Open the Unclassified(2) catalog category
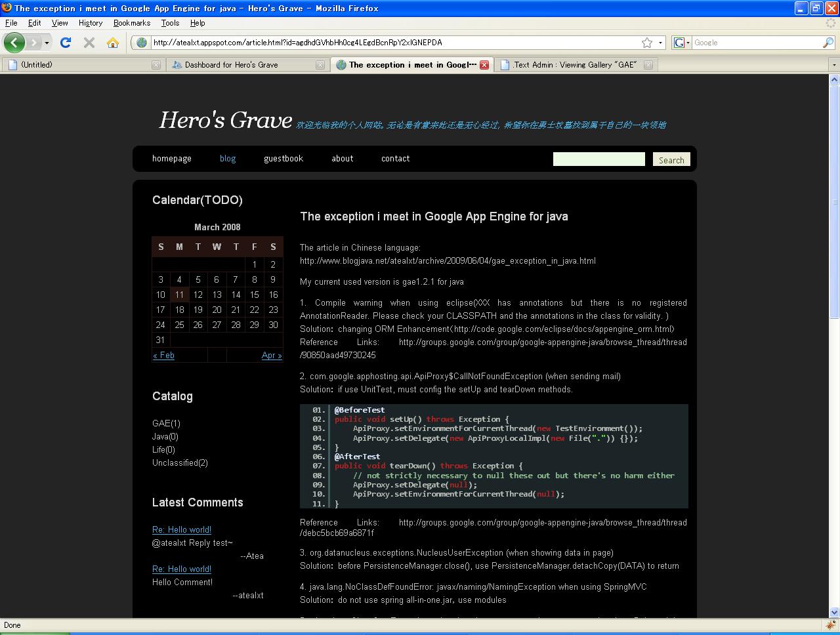840x635 pixels. click(180, 463)
